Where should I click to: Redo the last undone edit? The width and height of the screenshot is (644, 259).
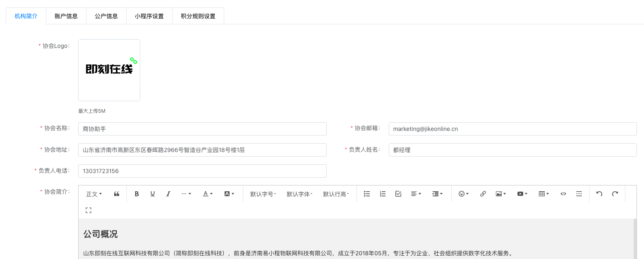tap(615, 194)
